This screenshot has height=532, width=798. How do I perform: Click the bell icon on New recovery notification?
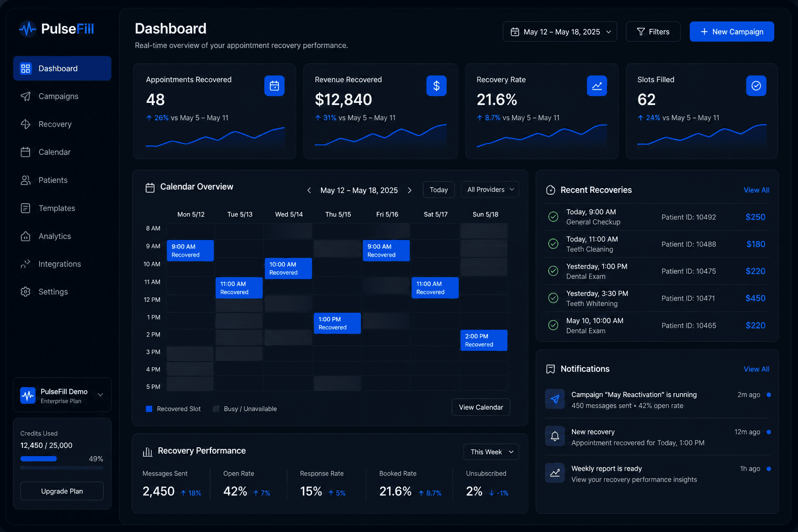point(555,436)
